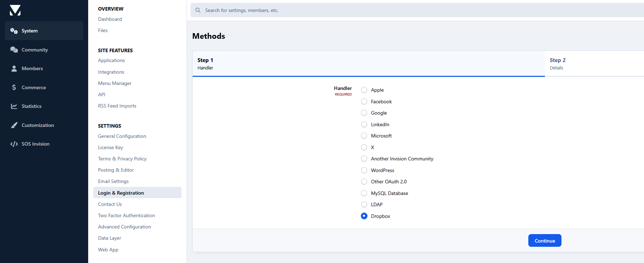Click the Statistics chart icon

click(x=14, y=106)
